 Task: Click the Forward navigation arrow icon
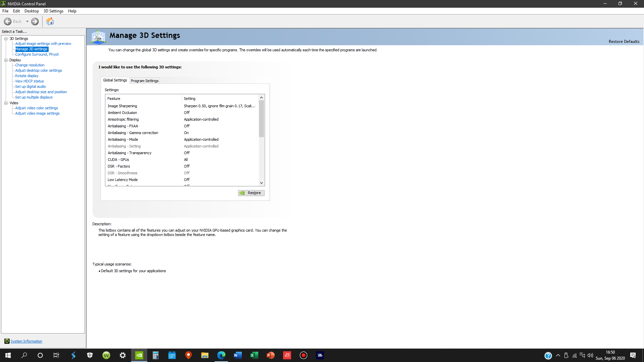(x=35, y=21)
